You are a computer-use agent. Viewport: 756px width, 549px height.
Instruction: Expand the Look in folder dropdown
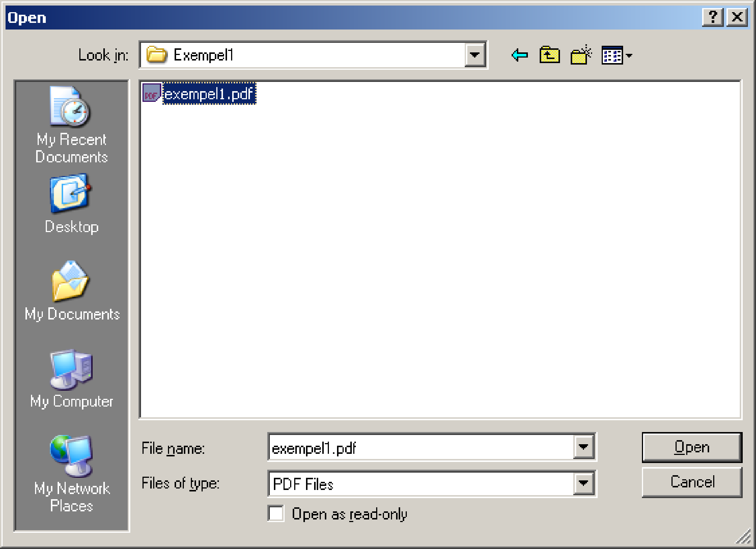[475, 55]
